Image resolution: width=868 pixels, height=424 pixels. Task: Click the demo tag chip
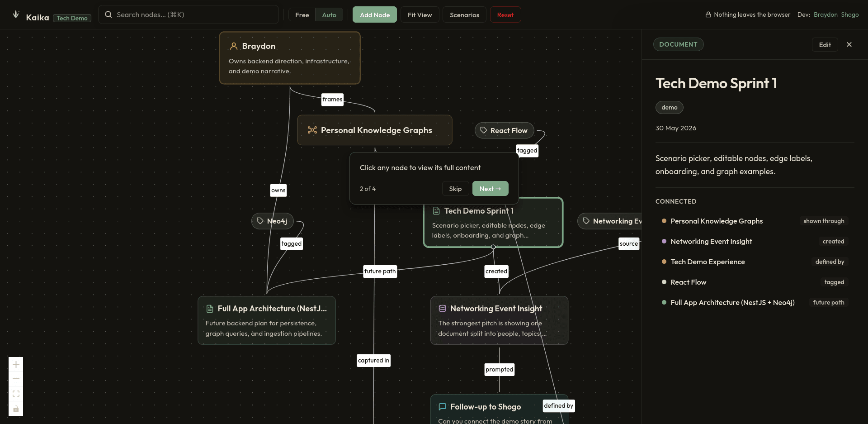pyautogui.click(x=669, y=107)
